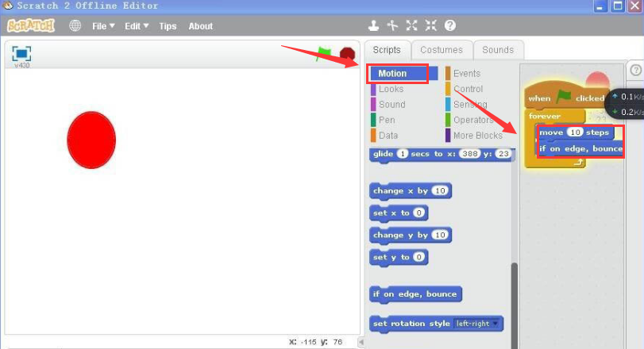Click the move 10 steps script block
The height and width of the screenshot is (349, 644).
[x=576, y=132]
